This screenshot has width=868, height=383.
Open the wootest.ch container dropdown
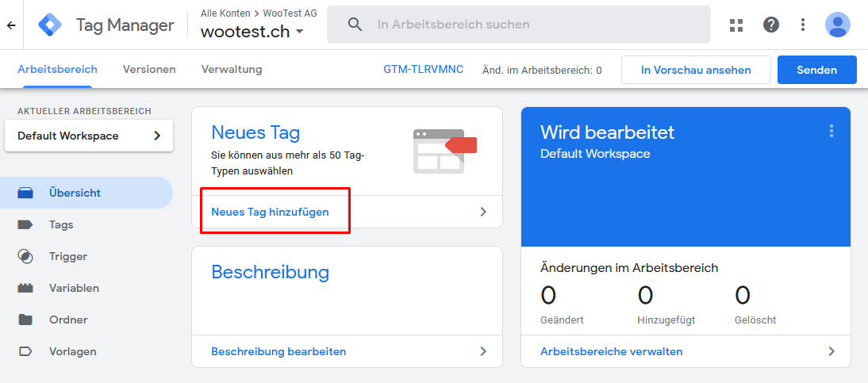click(252, 32)
